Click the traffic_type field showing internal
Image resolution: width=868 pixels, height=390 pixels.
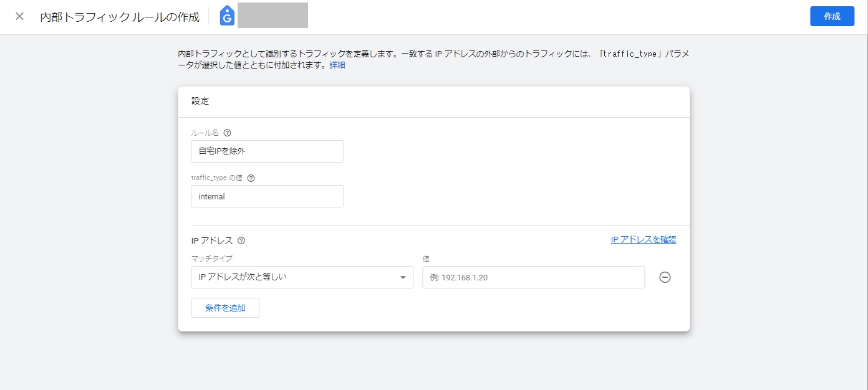[x=267, y=196]
